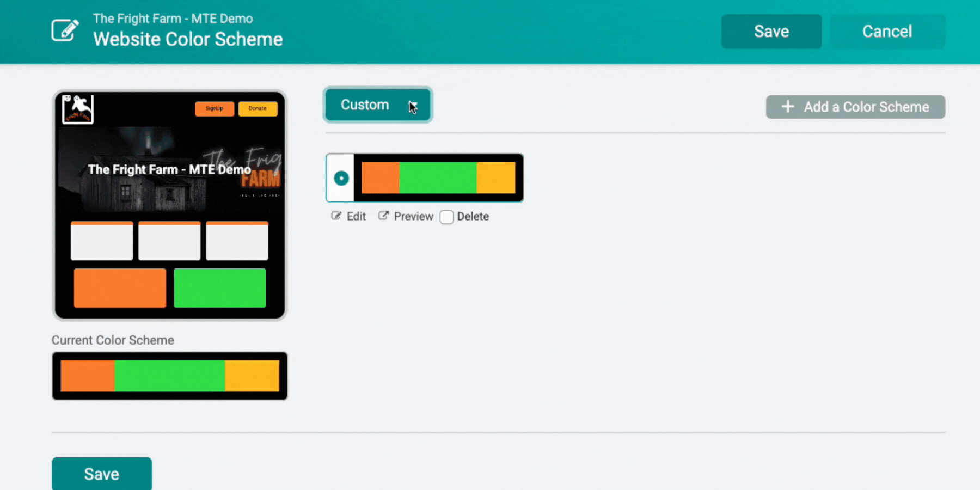Click the yellow Donate button in the site preview

(x=258, y=109)
